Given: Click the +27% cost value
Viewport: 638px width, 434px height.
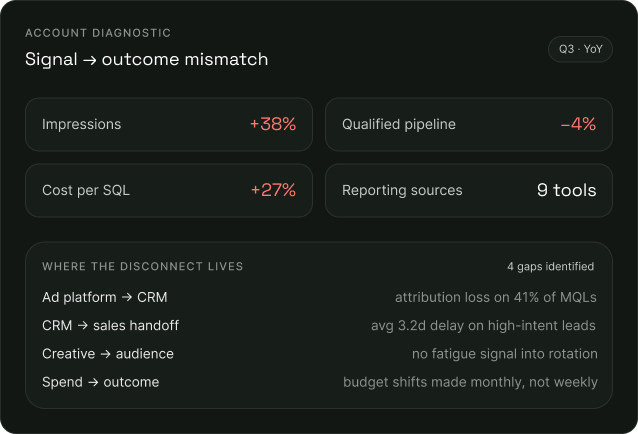Looking at the screenshot, I should pos(273,190).
